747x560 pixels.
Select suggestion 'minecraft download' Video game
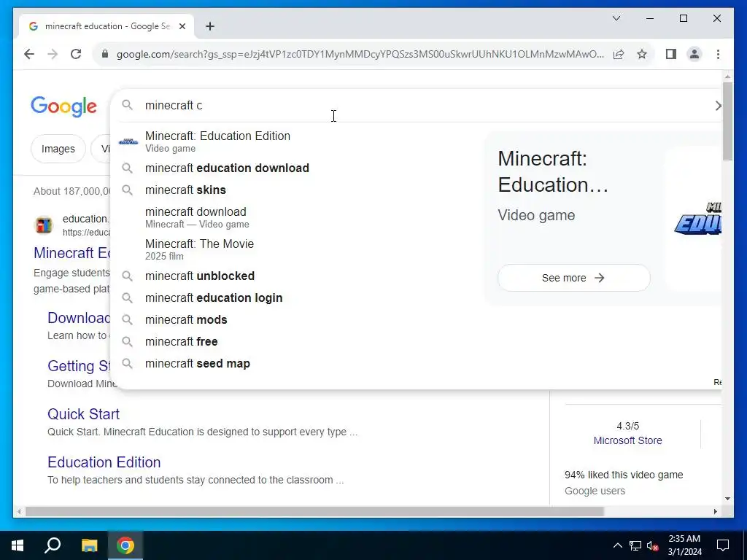[x=296, y=217]
